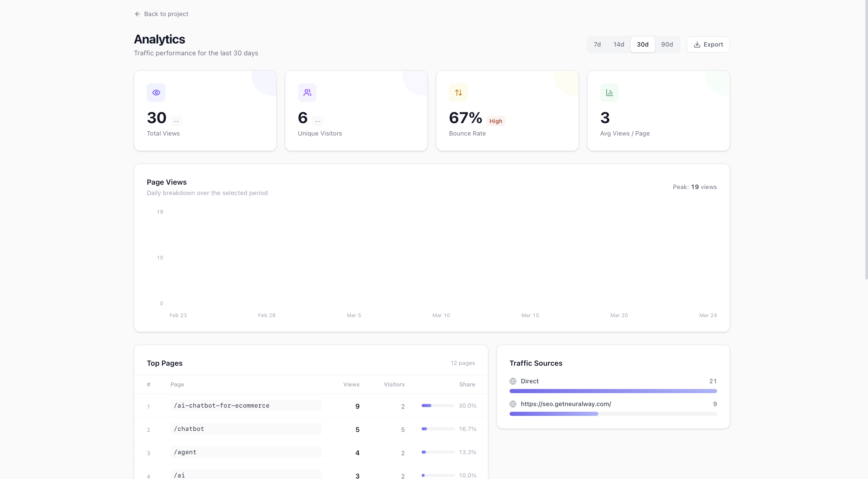
Task: Click the /chatbot page path
Action: [189, 429]
